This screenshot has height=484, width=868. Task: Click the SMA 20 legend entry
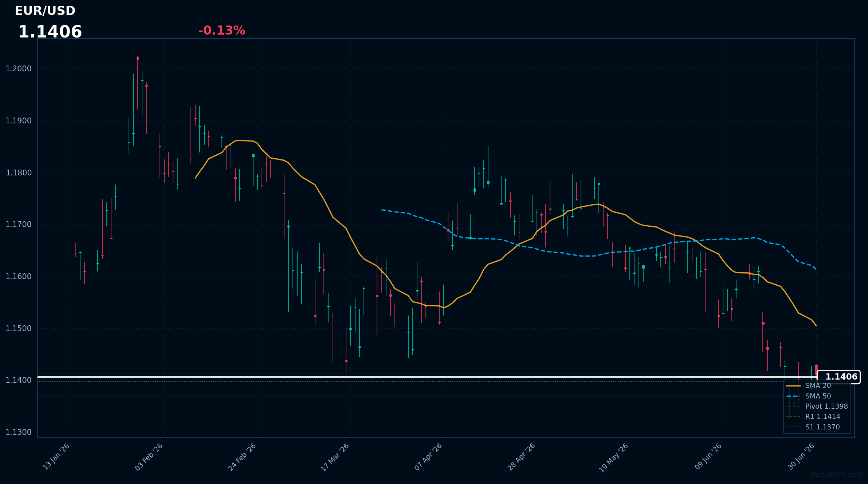coord(818,386)
